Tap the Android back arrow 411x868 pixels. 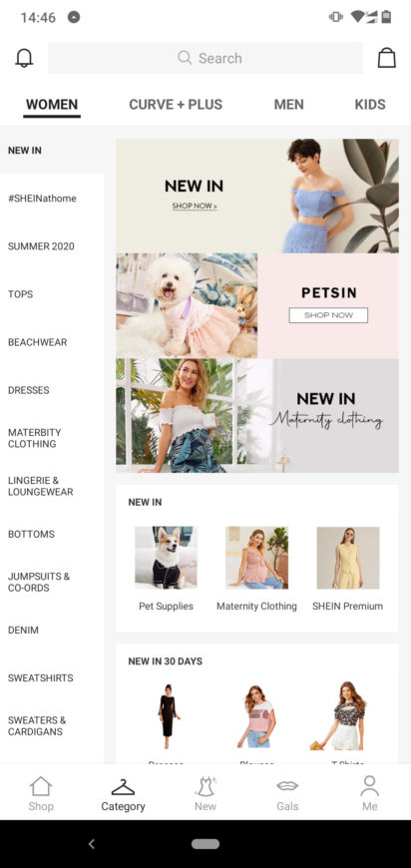92,844
